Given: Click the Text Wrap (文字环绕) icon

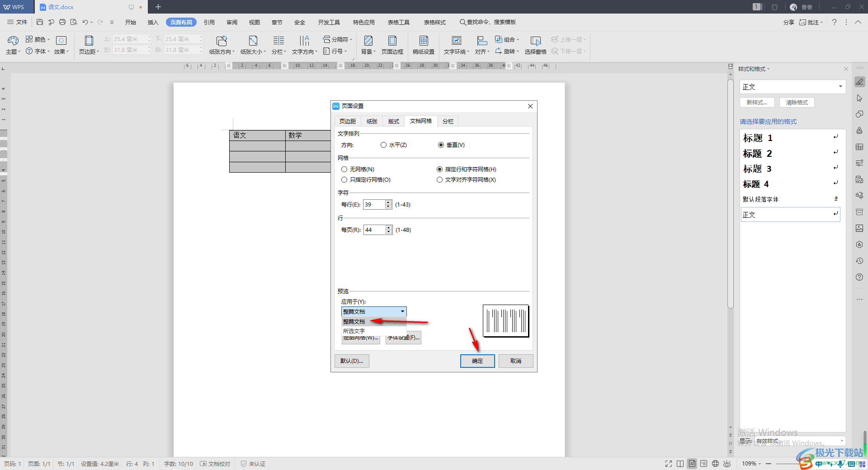Looking at the screenshot, I should [x=457, y=45].
